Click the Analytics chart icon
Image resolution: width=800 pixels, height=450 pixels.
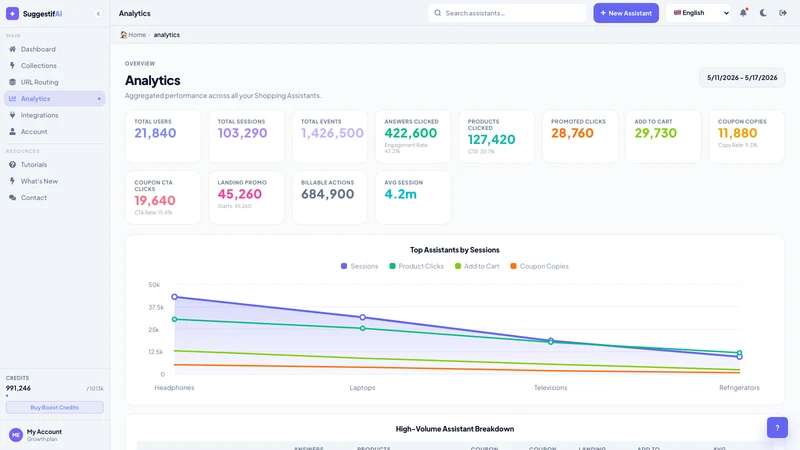(12, 98)
